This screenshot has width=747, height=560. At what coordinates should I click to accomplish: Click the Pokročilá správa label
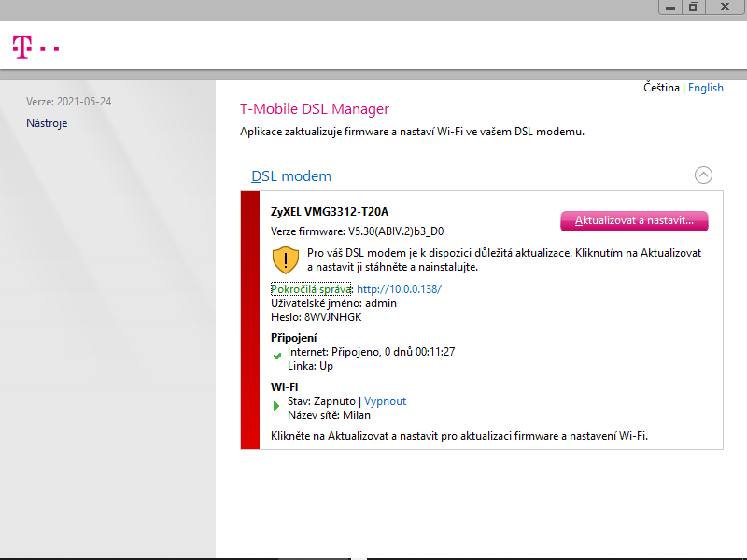[311, 289]
